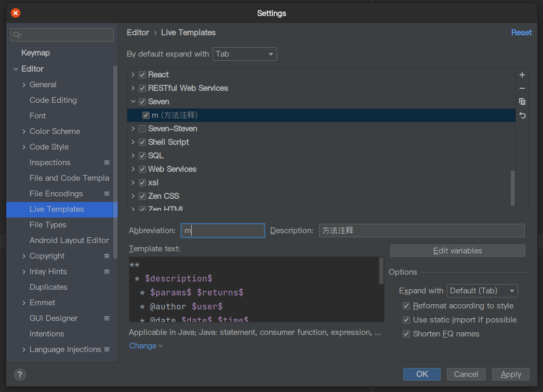Image resolution: width=543 pixels, height=392 pixels.
Task: Focus the Description input field
Action: (x=422, y=231)
